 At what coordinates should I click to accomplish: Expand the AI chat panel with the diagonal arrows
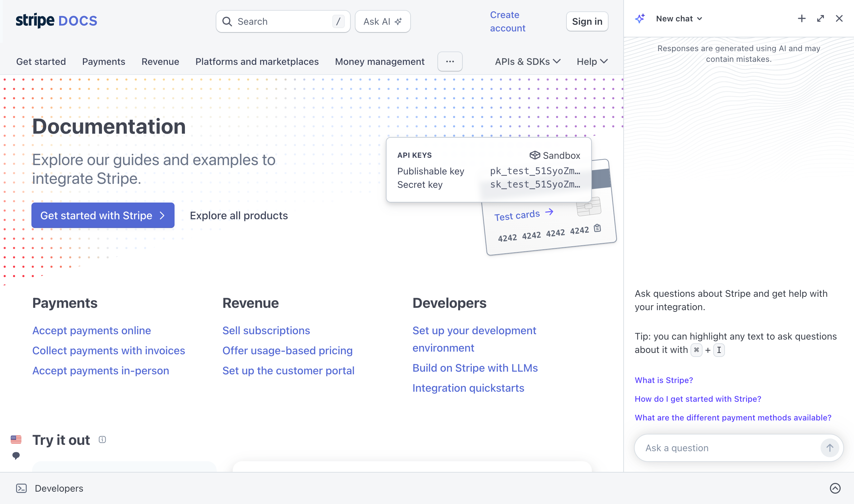point(820,18)
